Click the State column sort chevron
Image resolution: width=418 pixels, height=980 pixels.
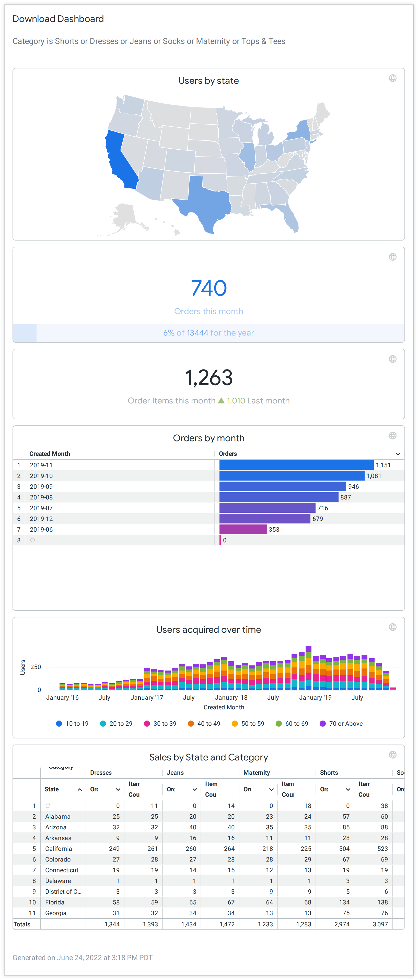pyautogui.click(x=80, y=790)
